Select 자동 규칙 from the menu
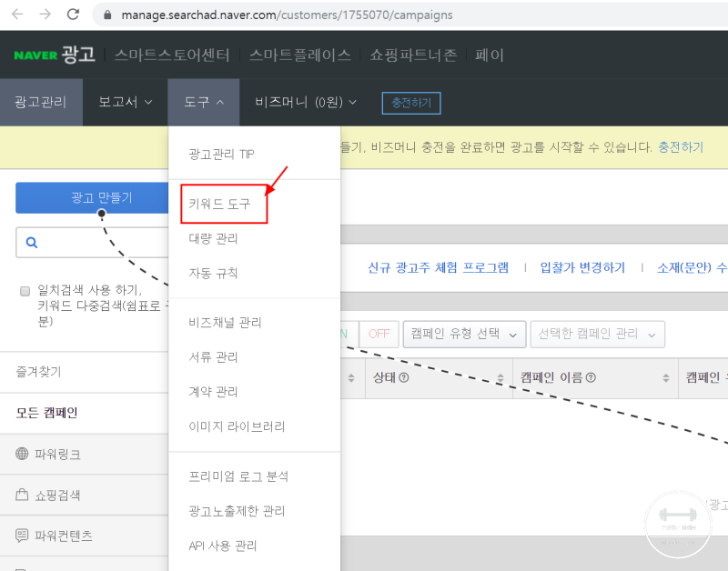 pyautogui.click(x=213, y=273)
